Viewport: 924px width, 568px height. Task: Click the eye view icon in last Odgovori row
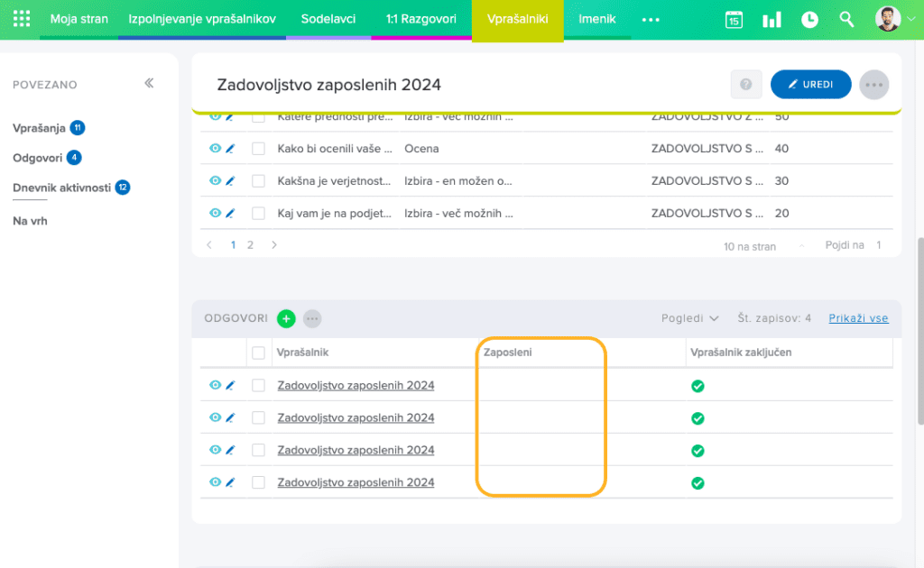click(x=215, y=482)
